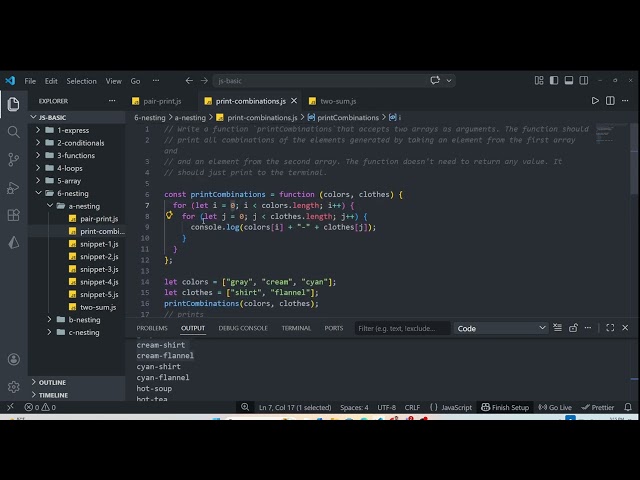Open editor More Actions ellipsis
The image size is (640, 480).
[625, 101]
